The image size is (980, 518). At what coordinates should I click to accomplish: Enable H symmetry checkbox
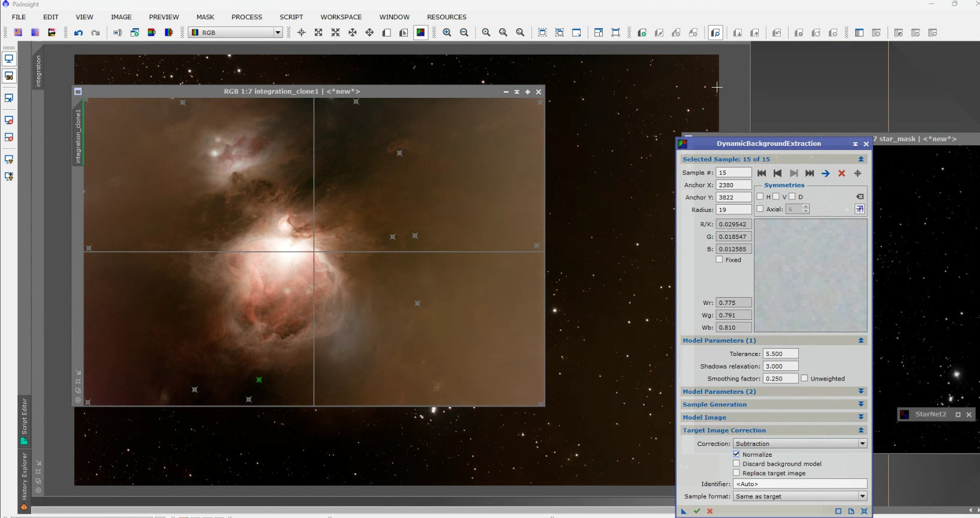point(760,197)
